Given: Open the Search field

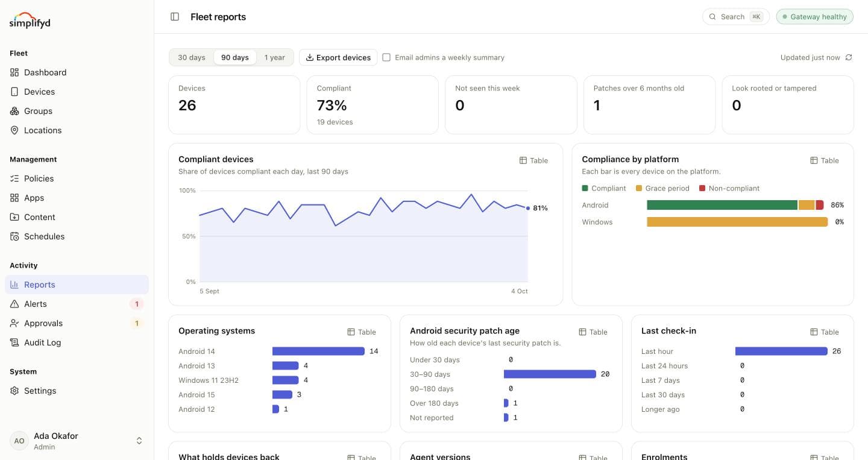Looking at the screenshot, I should [736, 17].
